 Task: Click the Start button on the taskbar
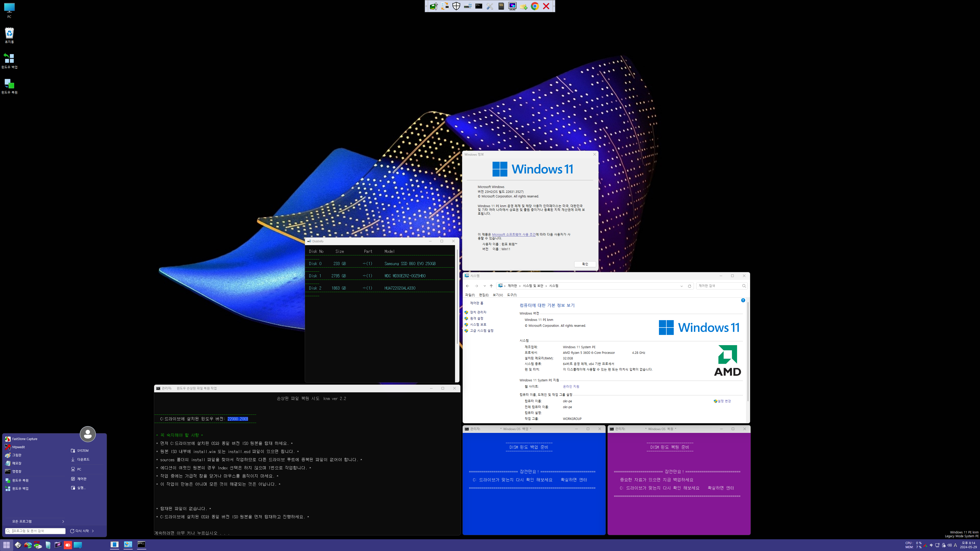(6, 545)
